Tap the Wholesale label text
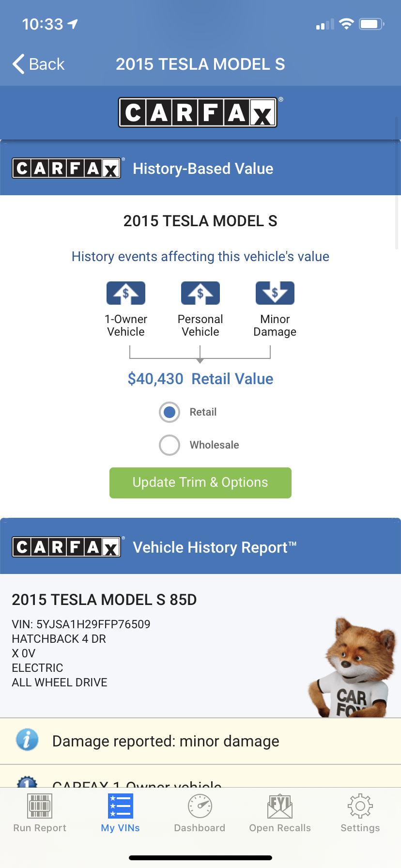 point(214,445)
